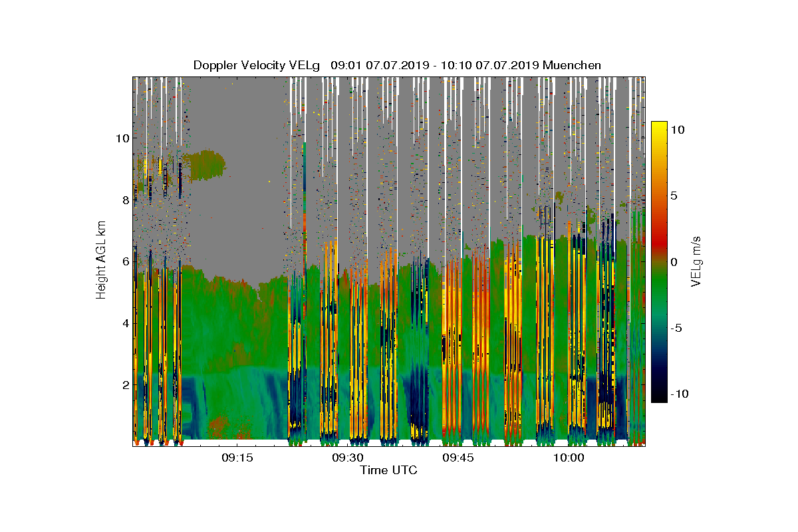Click the 10:00 time tick label
The width and height of the screenshot is (798, 532).
click(x=569, y=458)
